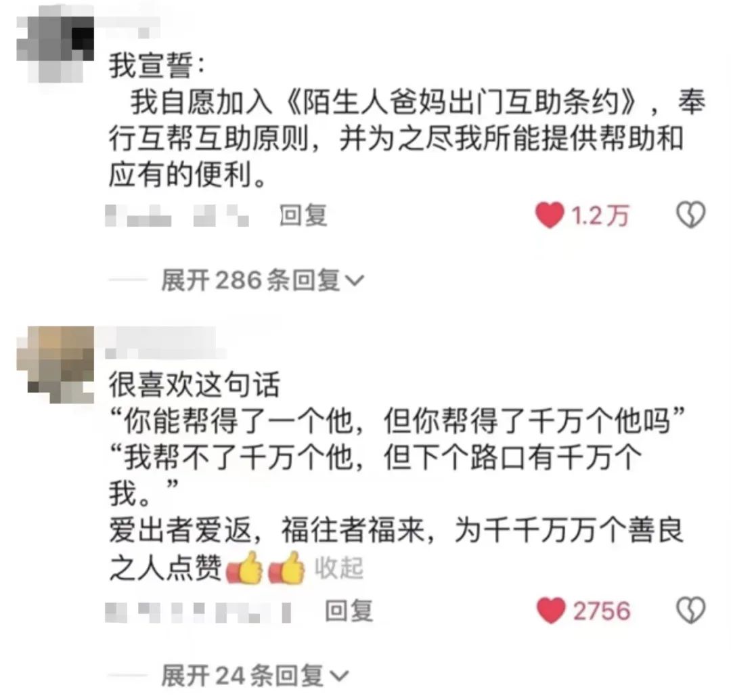The image size is (731, 700).
Task: Click the 2756 like count
Action: [602, 611]
